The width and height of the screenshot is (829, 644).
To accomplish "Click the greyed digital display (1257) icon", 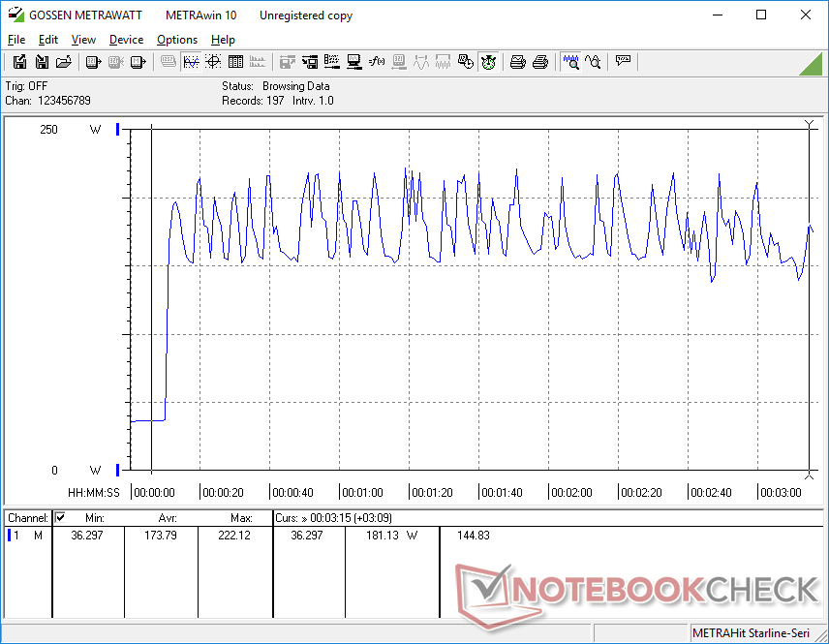I will point(169,62).
